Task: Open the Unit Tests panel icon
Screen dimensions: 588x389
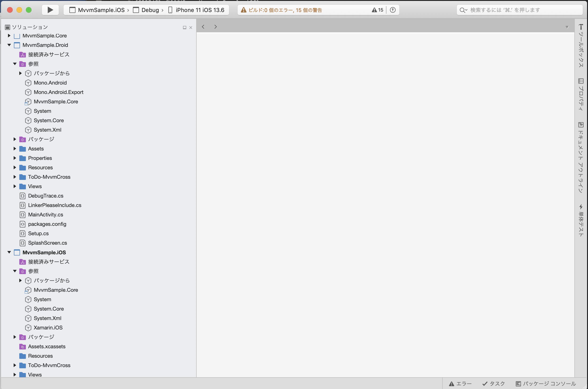Action: pyautogui.click(x=581, y=207)
